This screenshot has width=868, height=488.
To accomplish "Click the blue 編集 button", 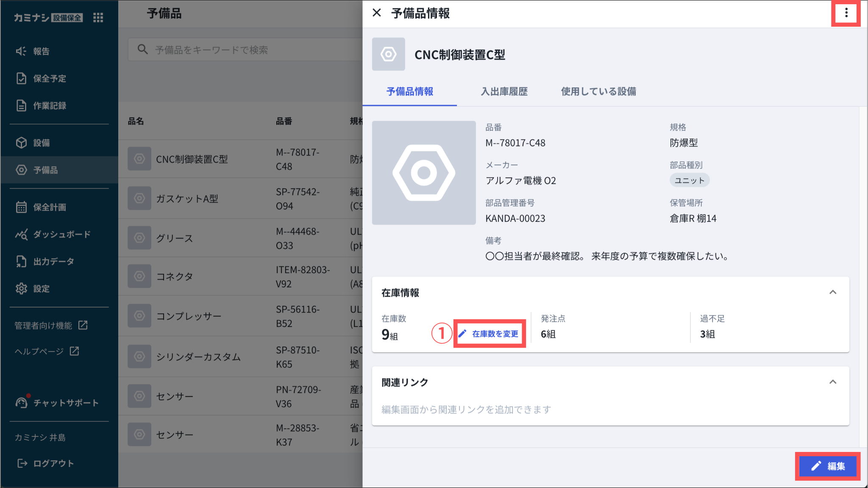I will point(828,466).
